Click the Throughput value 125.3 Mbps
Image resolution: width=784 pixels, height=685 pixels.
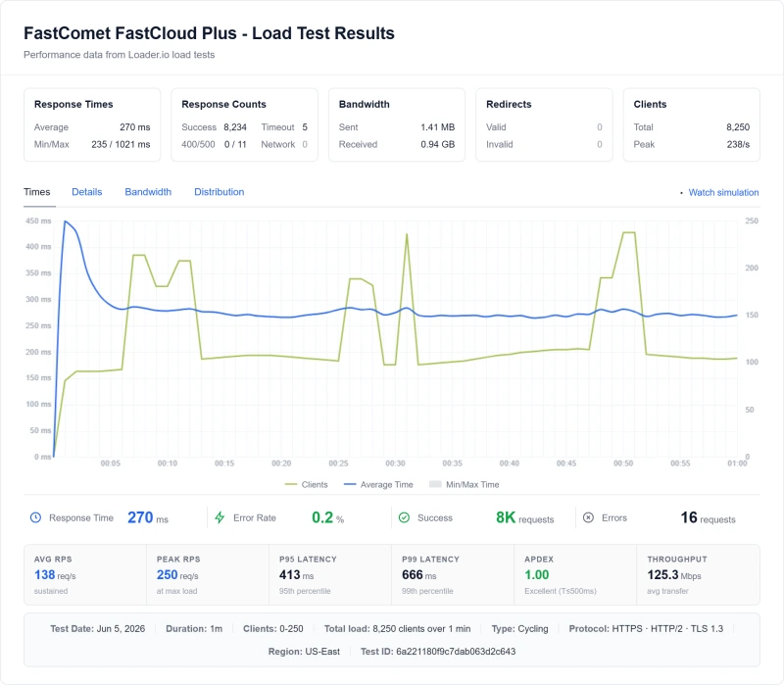tap(674, 575)
